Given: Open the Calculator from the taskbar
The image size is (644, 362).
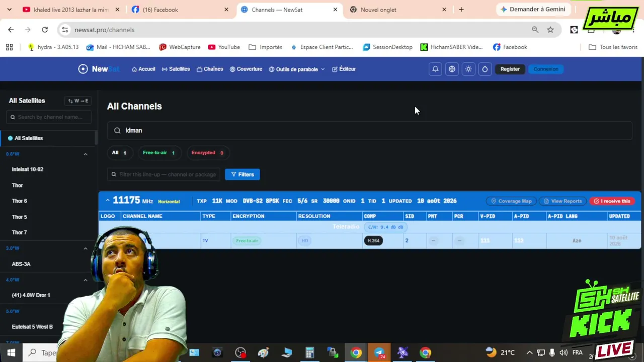Looking at the screenshot, I should 309,352.
